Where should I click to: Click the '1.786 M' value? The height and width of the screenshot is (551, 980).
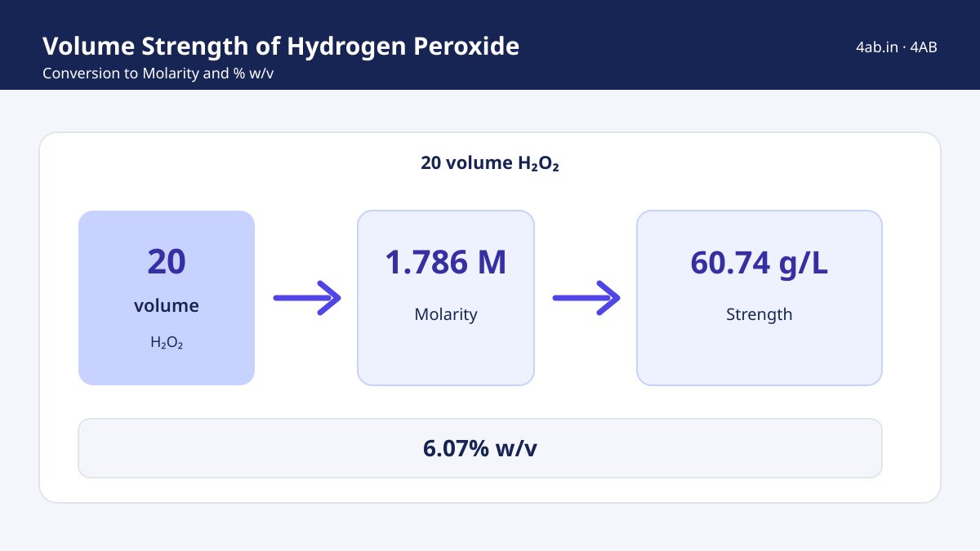[x=446, y=262]
